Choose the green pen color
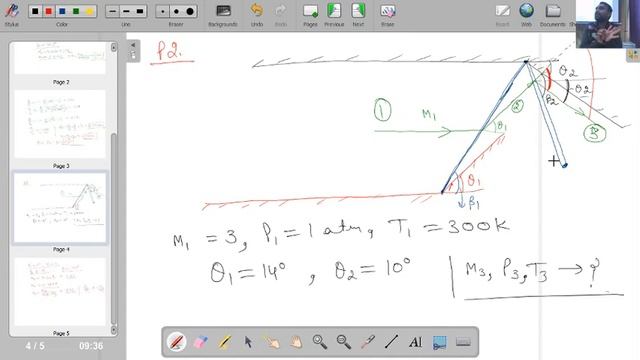 [x=76, y=11]
